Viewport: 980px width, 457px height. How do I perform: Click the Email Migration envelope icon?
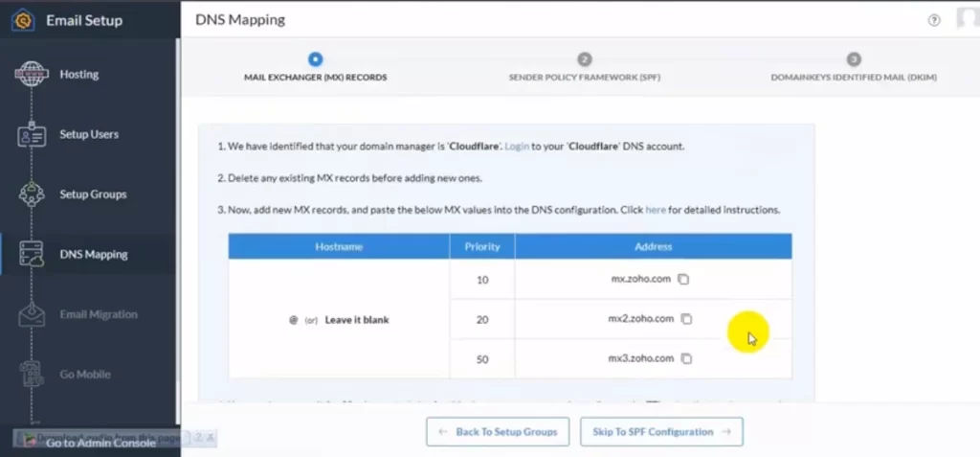point(32,314)
